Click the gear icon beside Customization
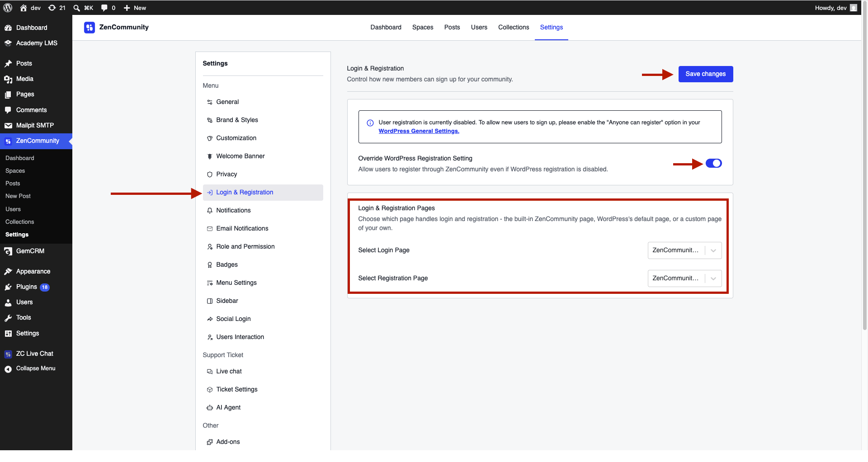Image resolution: width=868 pixels, height=462 pixels. coord(210,138)
